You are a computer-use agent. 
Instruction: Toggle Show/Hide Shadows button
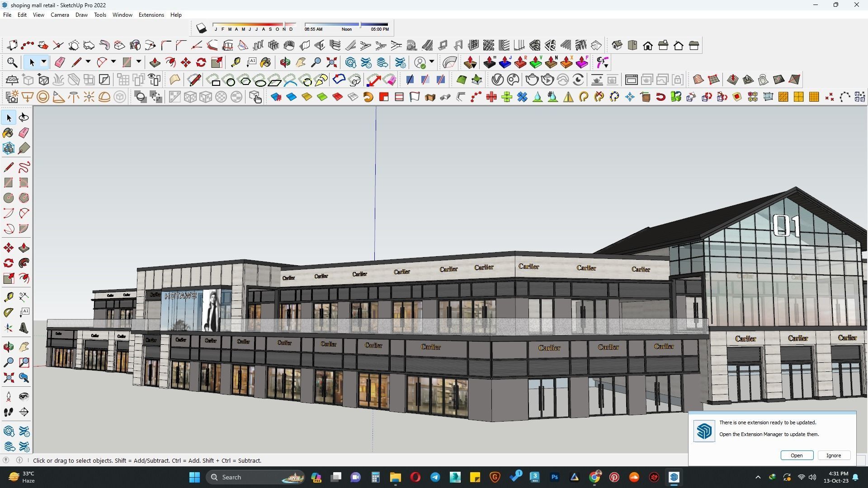[x=201, y=28]
